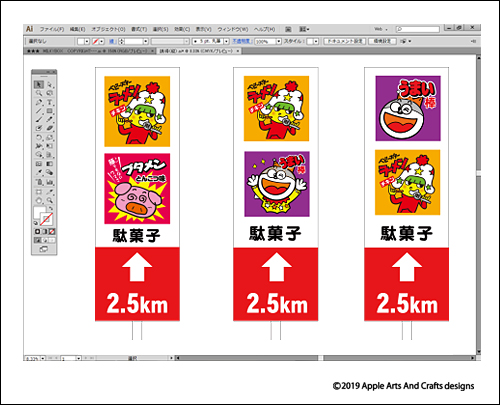Select the Warp tool

click(39, 146)
